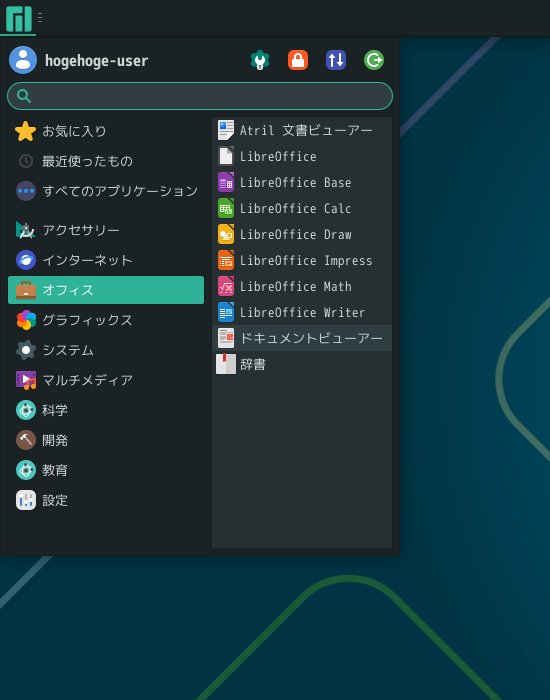Click the LibreOffice Calc green icon

click(x=226, y=208)
